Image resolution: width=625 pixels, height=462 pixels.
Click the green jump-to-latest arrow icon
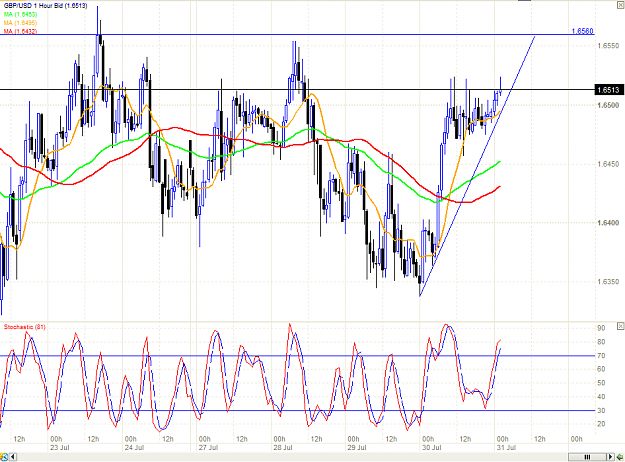pyautogui.click(x=621, y=457)
